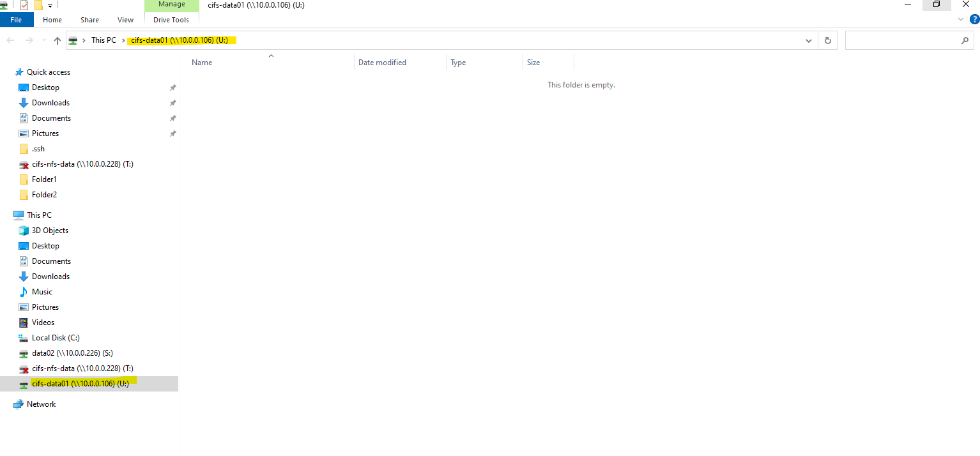Viewport: 980px width, 456px height.
Task: Expand the address bar history dropdown
Action: tap(809, 40)
